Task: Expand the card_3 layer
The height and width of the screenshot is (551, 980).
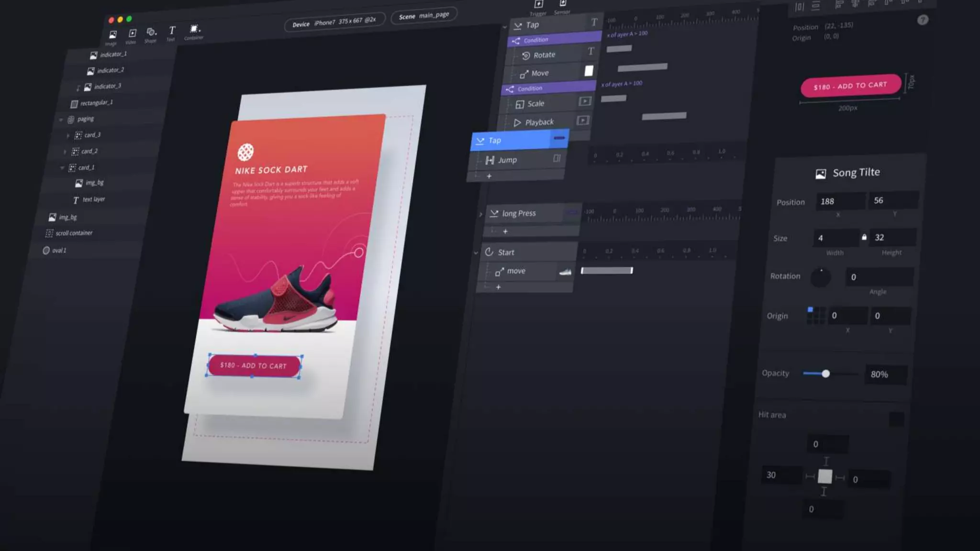Action: point(68,136)
